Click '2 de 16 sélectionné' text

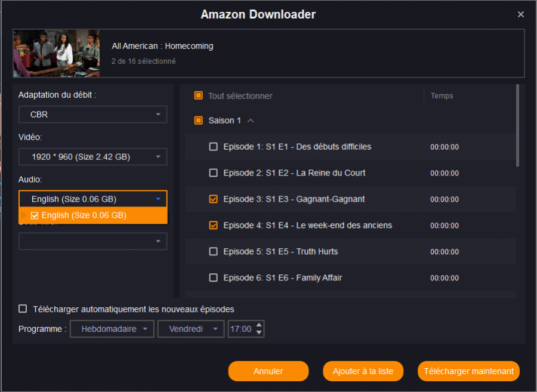[x=143, y=61]
